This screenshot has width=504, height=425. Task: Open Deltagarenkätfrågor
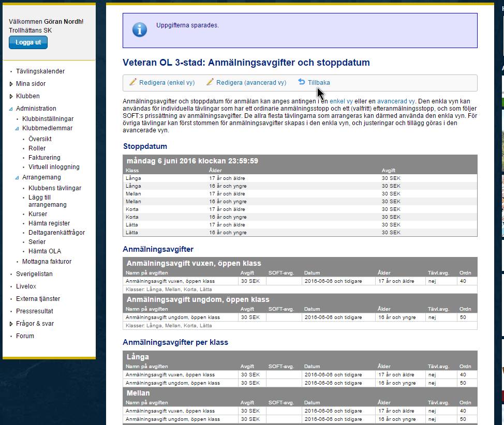tap(57, 233)
